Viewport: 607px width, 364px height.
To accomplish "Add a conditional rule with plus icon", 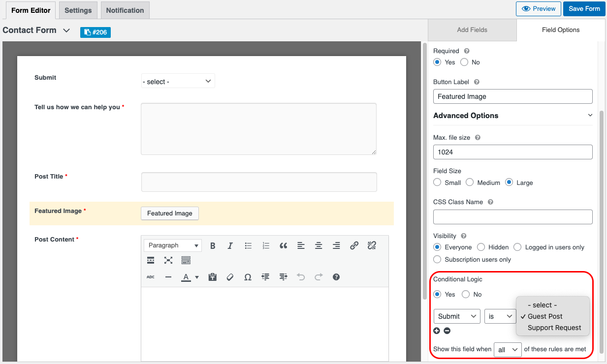I will click(x=437, y=331).
